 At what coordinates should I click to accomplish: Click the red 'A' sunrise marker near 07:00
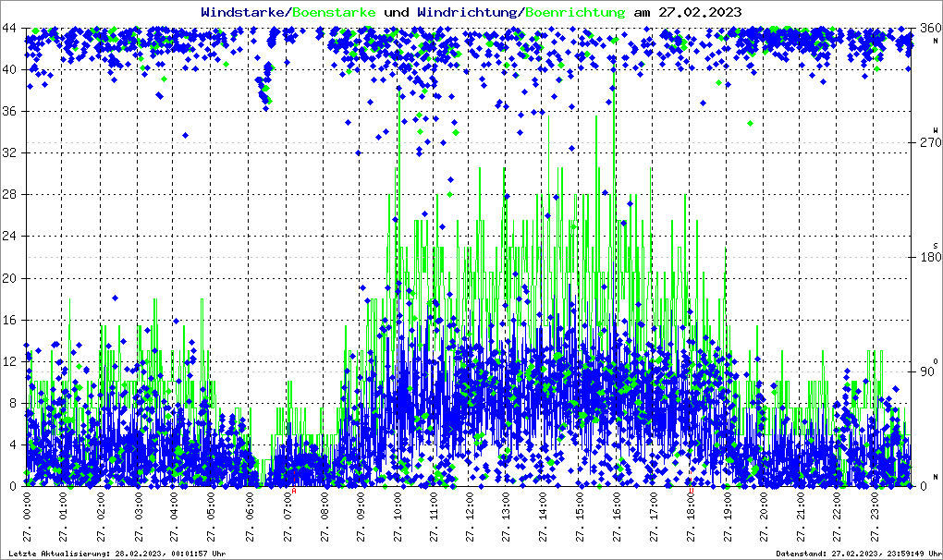pos(294,491)
